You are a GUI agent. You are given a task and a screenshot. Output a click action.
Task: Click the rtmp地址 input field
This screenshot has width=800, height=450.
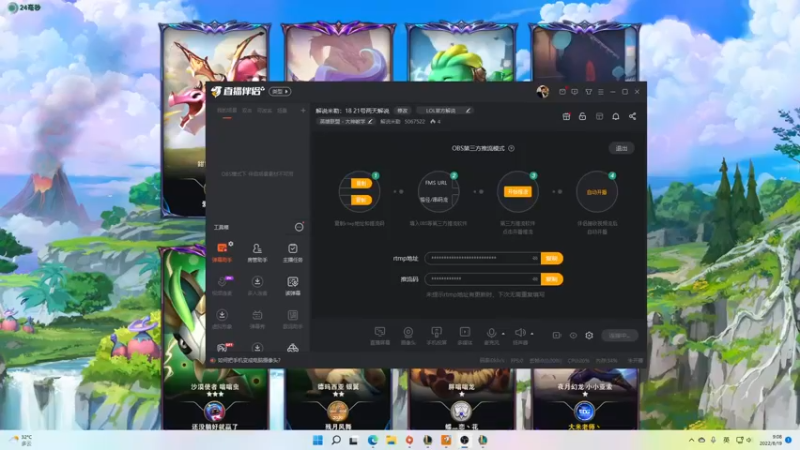[x=482, y=258]
